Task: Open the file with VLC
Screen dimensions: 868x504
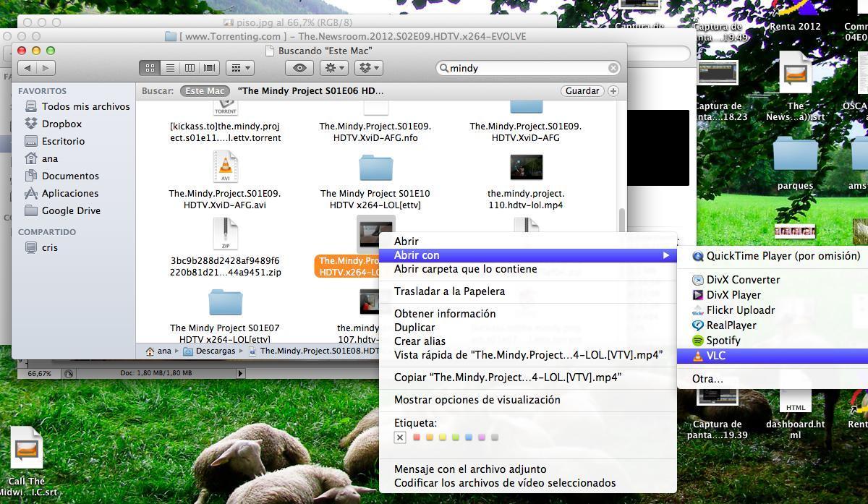Action: click(x=715, y=356)
